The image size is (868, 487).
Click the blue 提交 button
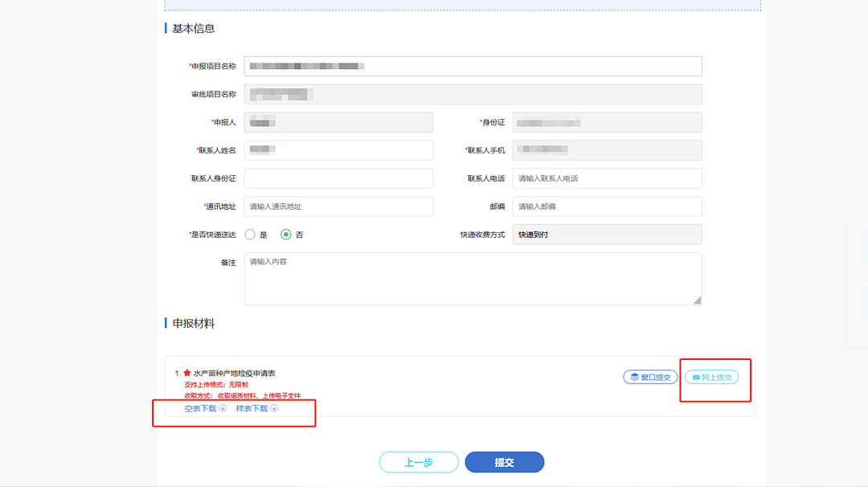(x=504, y=462)
